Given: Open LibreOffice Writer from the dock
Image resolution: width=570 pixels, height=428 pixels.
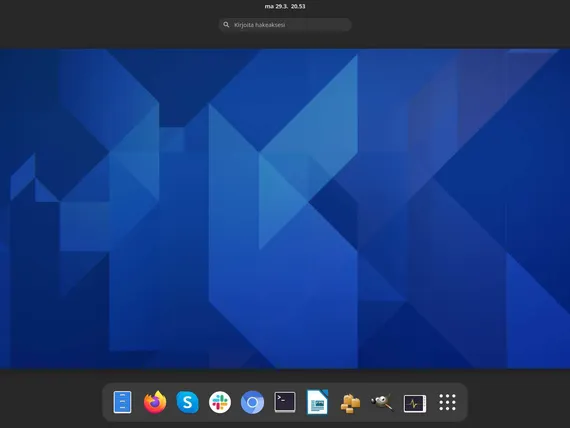Looking at the screenshot, I should [317, 402].
